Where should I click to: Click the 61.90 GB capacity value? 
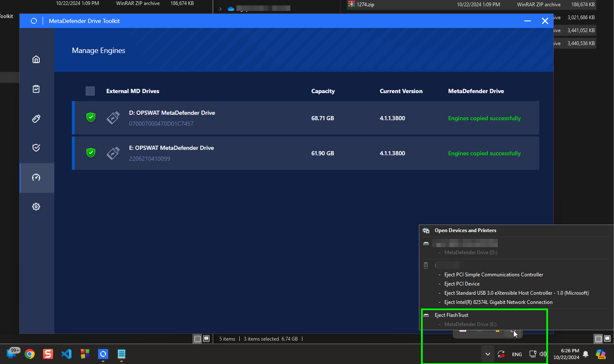[322, 153]
